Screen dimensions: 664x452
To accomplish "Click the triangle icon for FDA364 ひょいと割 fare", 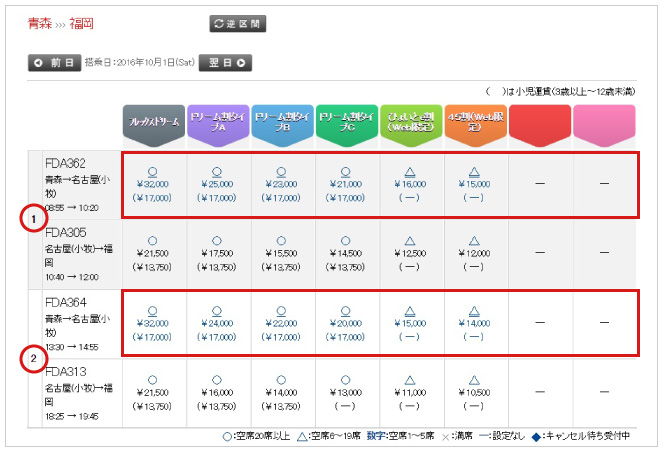I will 410,311.
